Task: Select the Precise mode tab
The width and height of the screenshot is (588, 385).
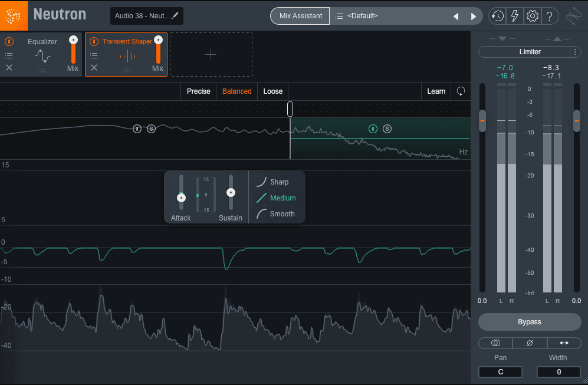Action: 198,91
